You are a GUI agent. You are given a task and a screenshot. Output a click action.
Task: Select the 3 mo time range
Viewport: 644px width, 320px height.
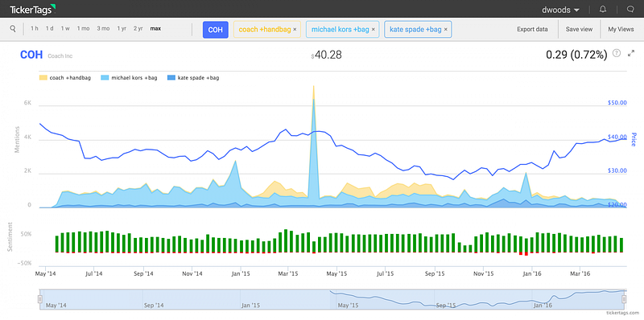click(103, 29)
